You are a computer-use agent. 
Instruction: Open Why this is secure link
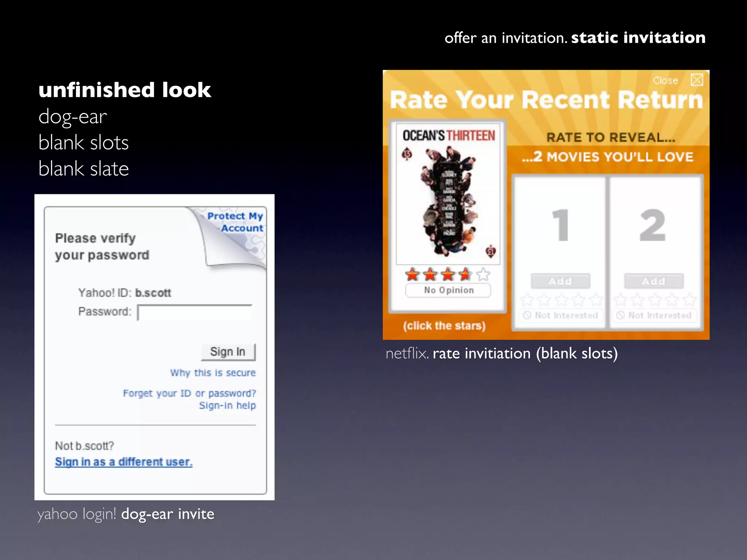point(213,373)
